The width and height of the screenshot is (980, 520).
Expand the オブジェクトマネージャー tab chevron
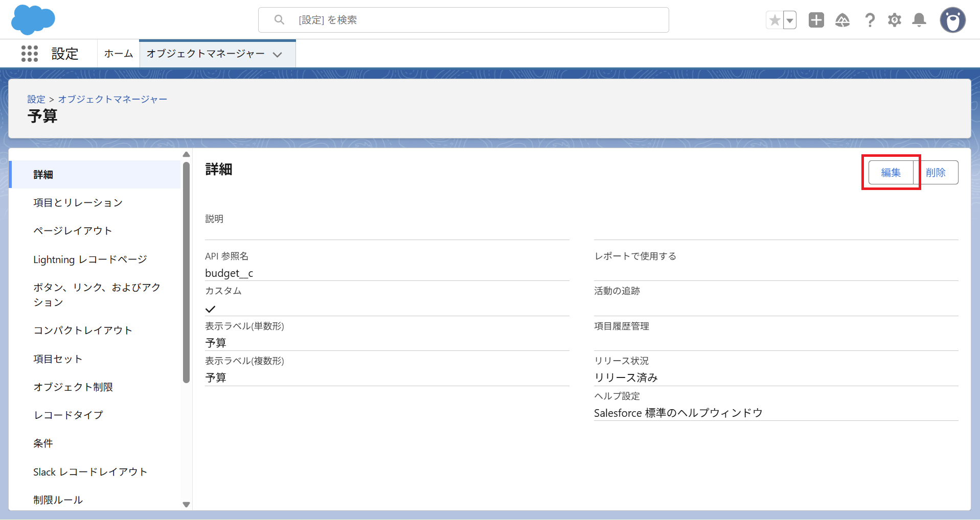tap(278, 54)
